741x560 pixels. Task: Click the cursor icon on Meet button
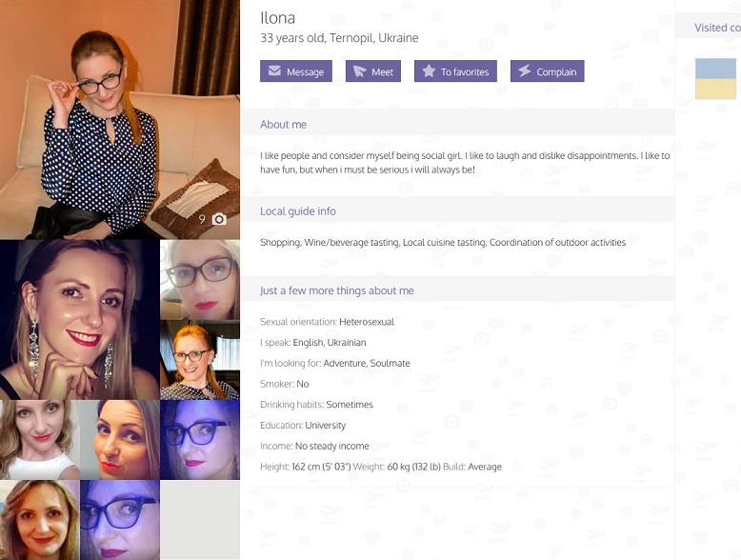(359, 71)
